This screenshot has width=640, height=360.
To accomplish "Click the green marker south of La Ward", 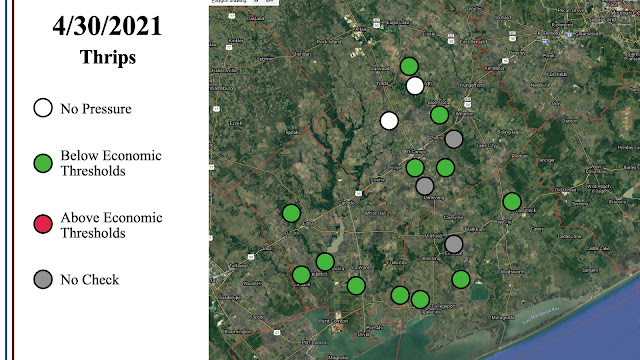I will [356, 285].
